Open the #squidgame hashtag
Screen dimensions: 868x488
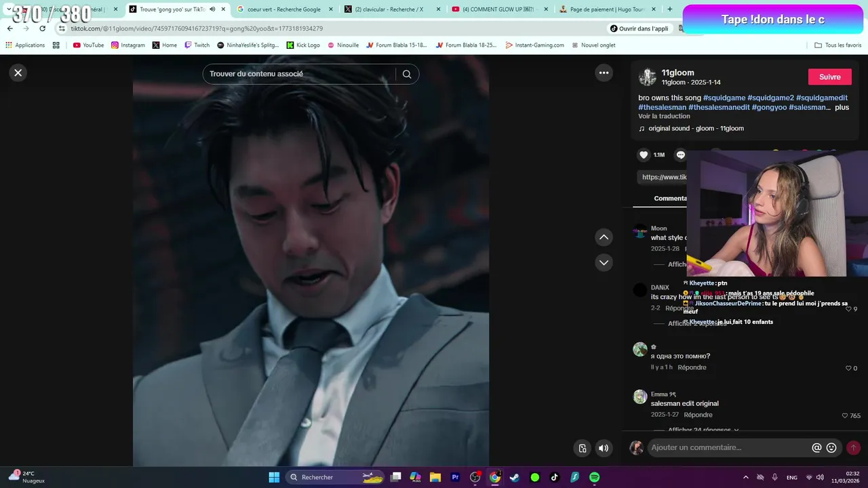724,98
